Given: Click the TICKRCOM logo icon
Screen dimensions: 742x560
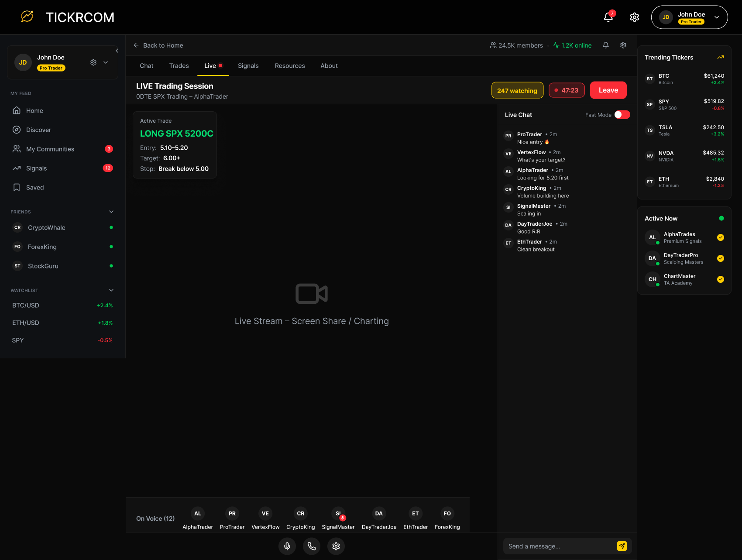Looking at the screenshot, I should pyautogui.click(x=27, y=17).
